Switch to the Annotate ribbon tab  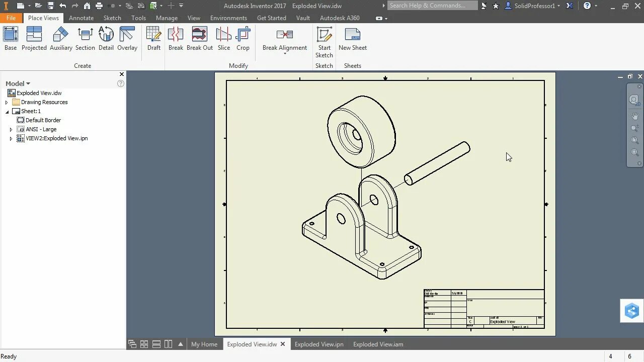[x=81, y=18]
